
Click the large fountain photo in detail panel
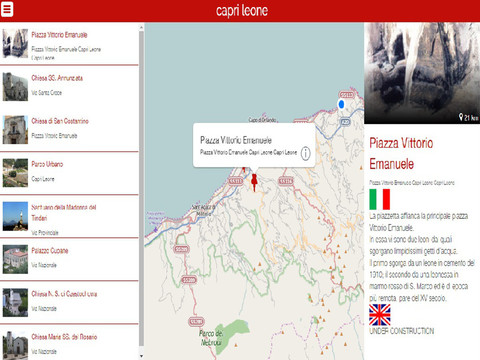tap(422, 73)
